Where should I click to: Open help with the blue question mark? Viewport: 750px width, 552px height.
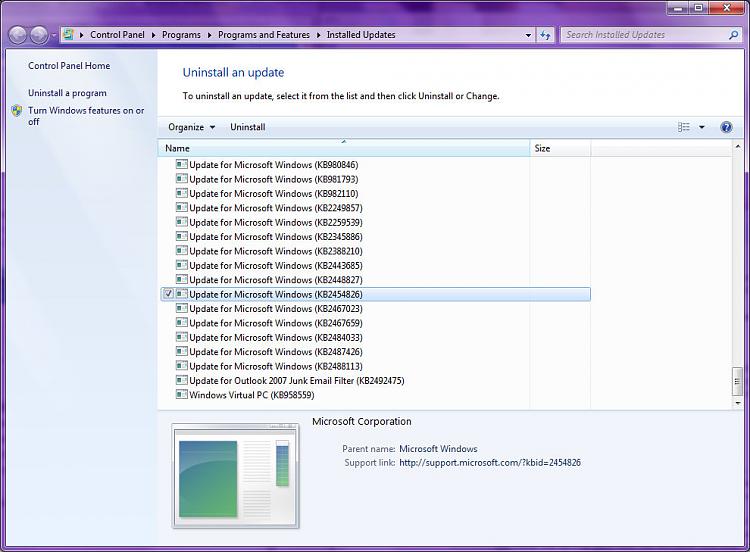[726, 127]
